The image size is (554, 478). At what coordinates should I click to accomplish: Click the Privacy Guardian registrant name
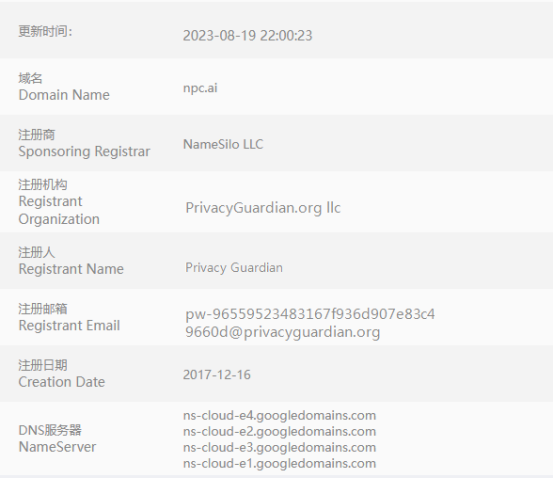coord(234,267)
